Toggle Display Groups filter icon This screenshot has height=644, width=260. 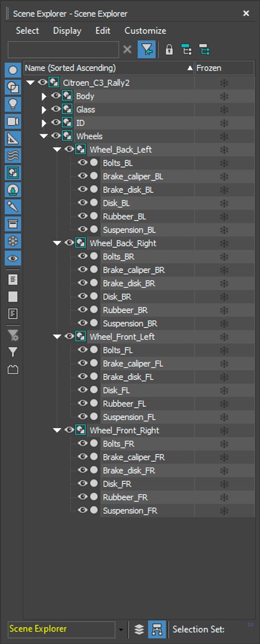tap(13, 172)
